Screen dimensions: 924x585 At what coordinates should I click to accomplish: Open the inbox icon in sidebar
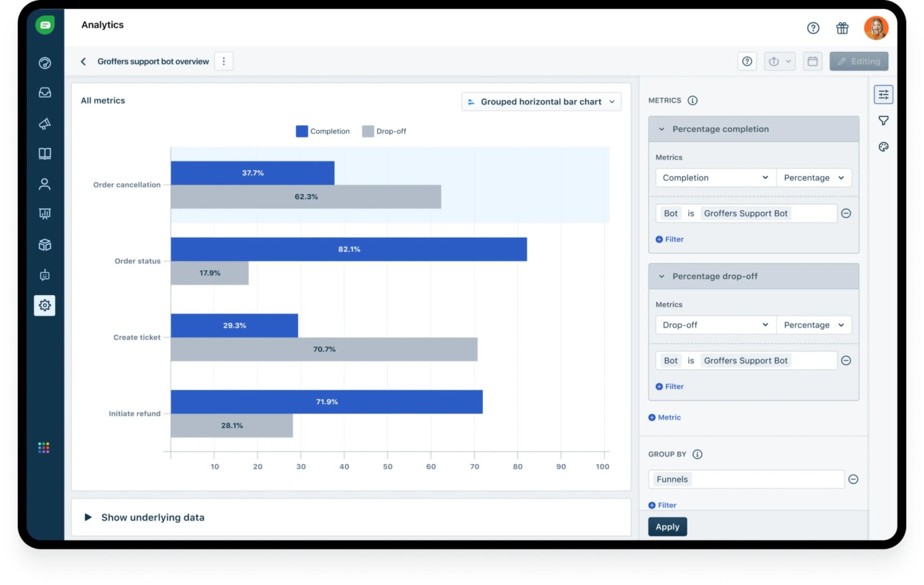(x=45, y=92)
